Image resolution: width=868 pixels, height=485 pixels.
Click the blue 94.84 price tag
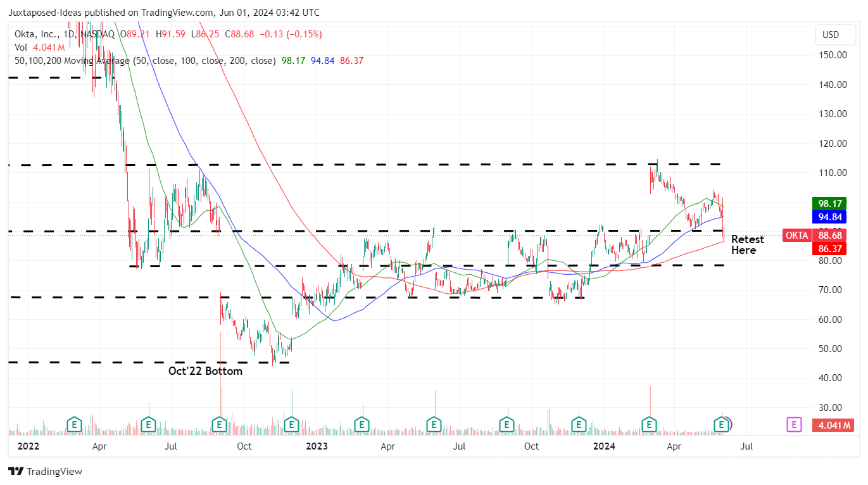point(829,217)
